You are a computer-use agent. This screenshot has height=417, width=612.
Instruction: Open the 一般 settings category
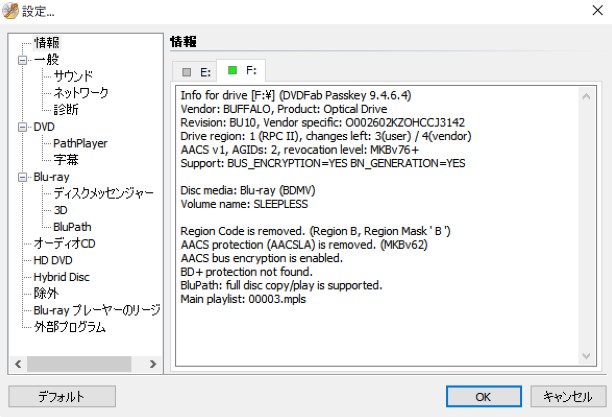pyautogui.click(x=46, y=60)
